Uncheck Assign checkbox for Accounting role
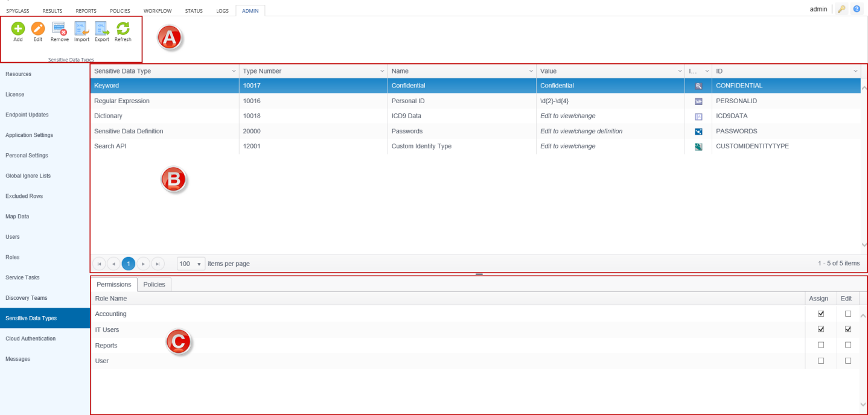Viewport: 868px width, 415px height. click(820, 314)
